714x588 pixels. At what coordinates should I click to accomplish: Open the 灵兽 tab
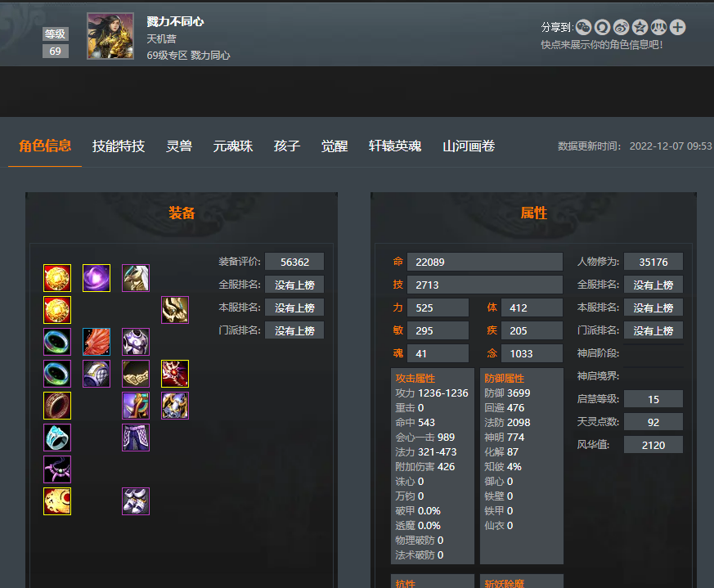179,146
